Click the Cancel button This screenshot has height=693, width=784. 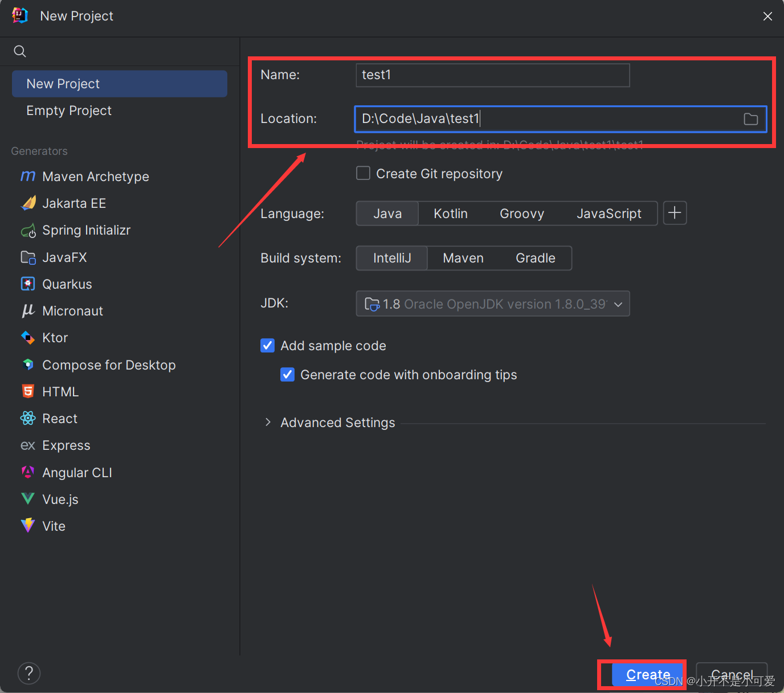(732, 675)
